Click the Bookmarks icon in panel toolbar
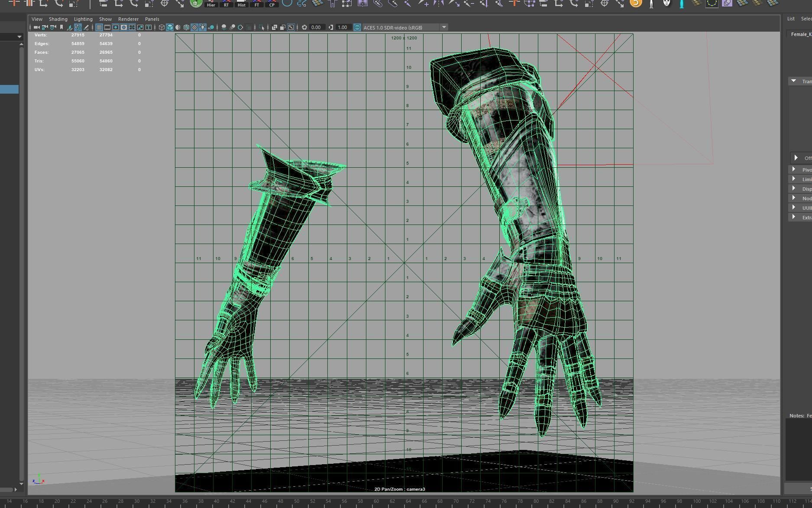Screen dimensions: 812x508 tap(61, 27)
